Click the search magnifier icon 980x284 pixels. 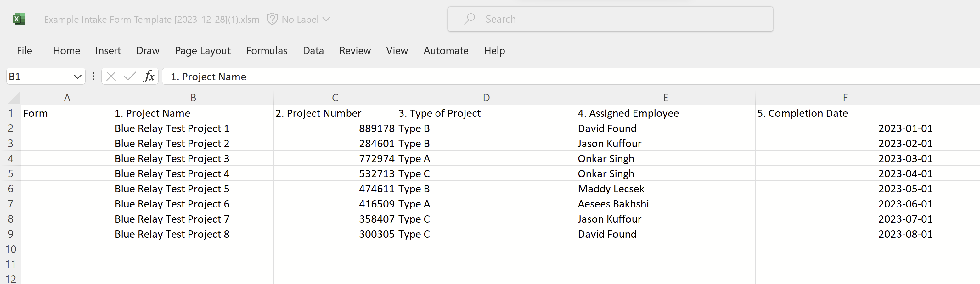(470, 19)
